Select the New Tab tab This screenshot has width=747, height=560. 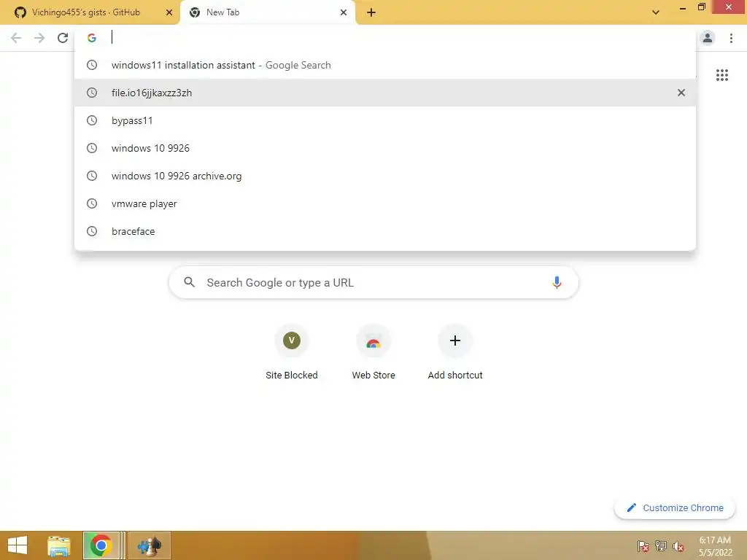click(x=267, y=12)
